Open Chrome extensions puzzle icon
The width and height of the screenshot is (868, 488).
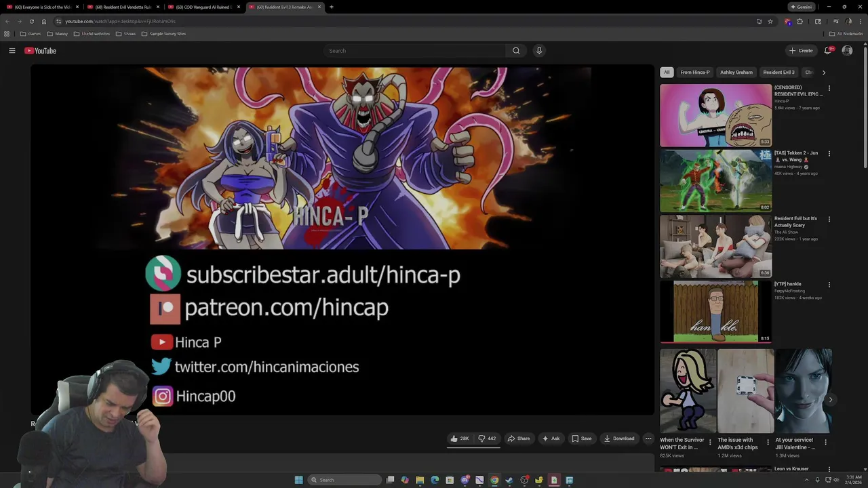click(x=800, y=21)
